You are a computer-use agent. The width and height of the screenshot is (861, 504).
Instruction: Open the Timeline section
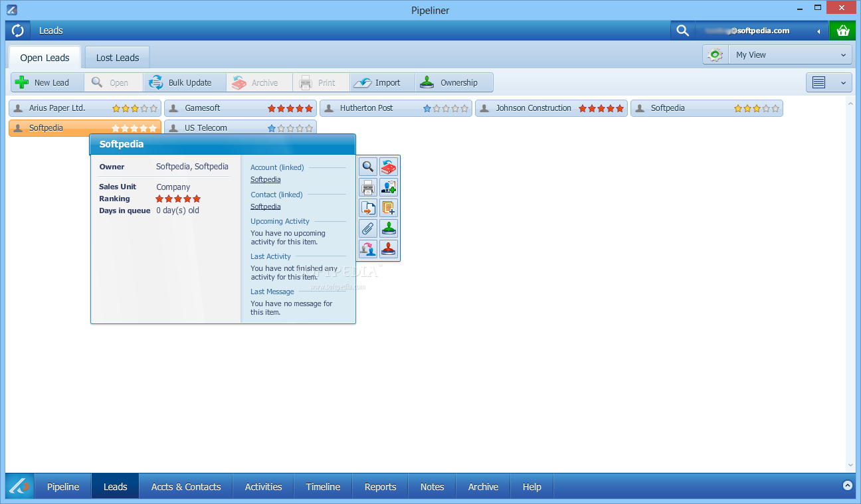point(323,487)
